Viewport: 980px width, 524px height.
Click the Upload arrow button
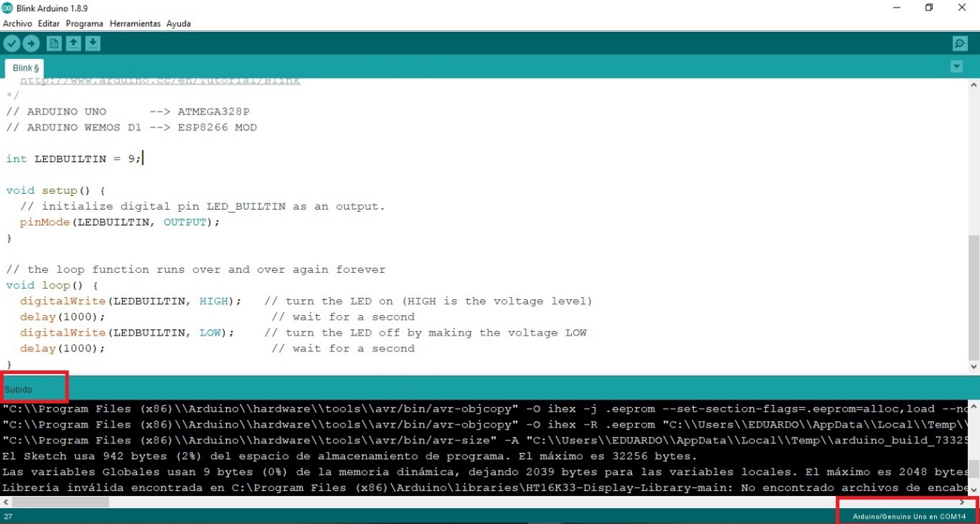pyautogui.click(x=31, y=44)
